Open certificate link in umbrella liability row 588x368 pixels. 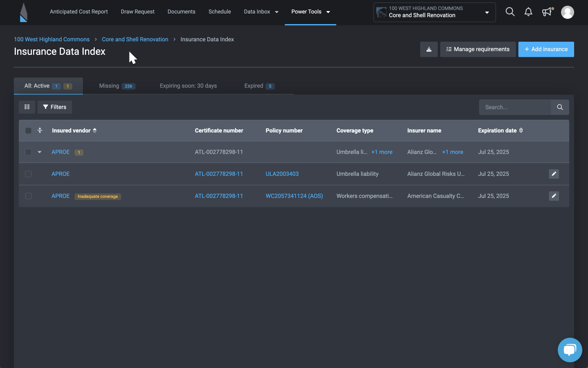[x=219, y=174]
